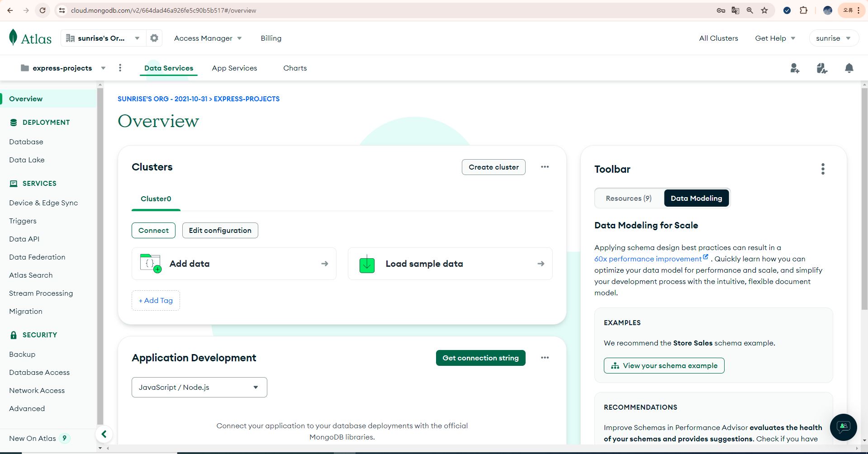868x454 pixels.
Task: Switch to App Services tab
Action: pyautogui.click(x=234, y=68)
